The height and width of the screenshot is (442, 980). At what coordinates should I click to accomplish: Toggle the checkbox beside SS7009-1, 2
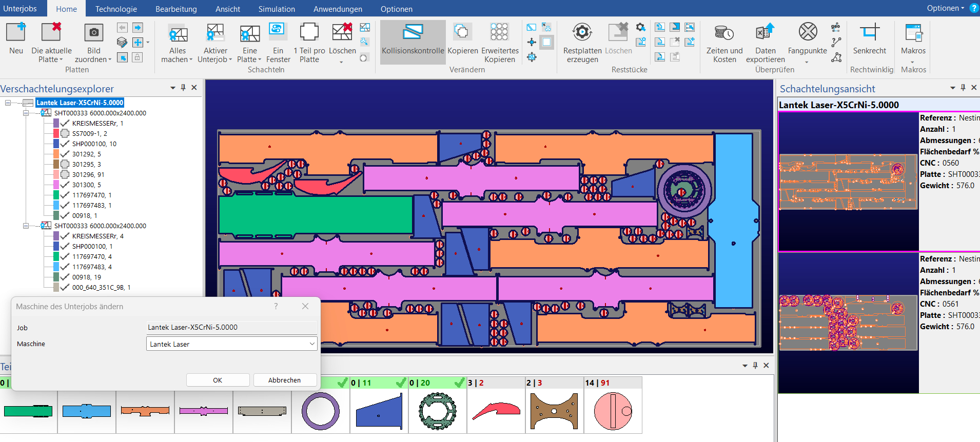65,133
